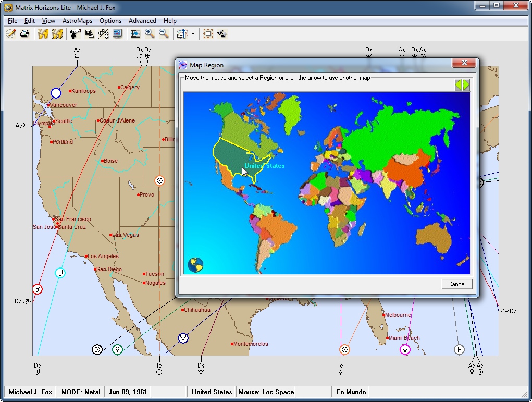Click the Miami Beach city label

[404, 338]
